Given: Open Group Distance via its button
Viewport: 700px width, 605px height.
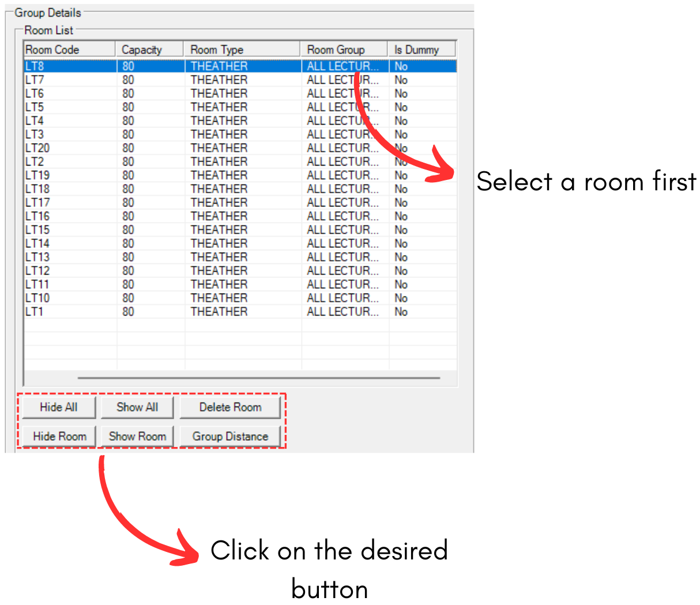Looking at the screenshot, I should point(230,437).
